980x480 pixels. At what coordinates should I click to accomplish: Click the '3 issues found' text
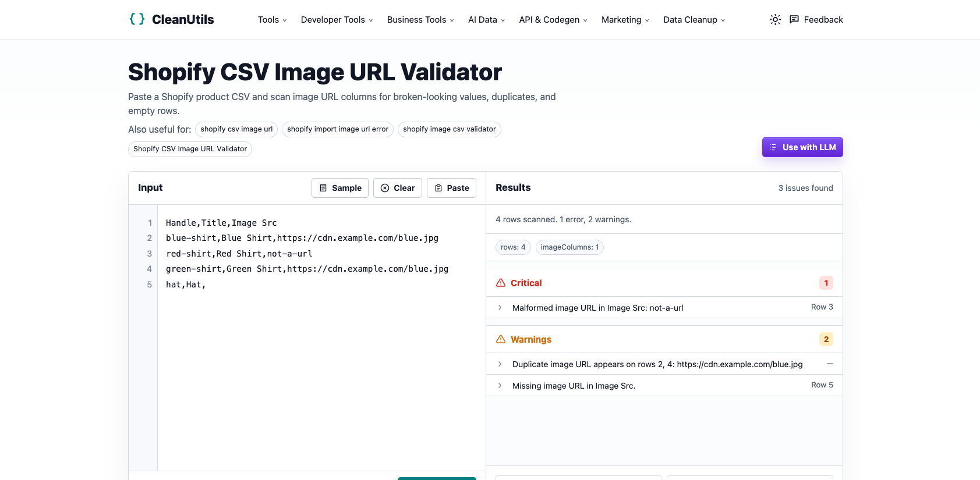[x=805, y=188]
